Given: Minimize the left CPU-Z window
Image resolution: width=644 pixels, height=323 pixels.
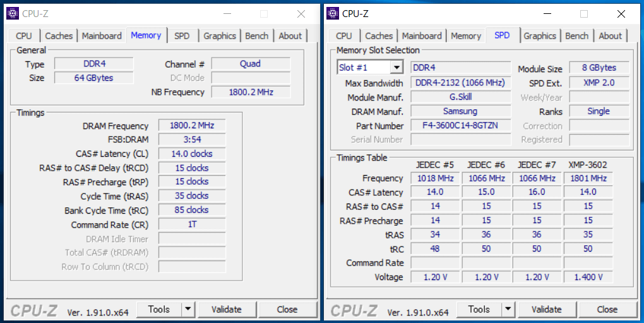Looking at the screenshot, I should click(227, 13).
